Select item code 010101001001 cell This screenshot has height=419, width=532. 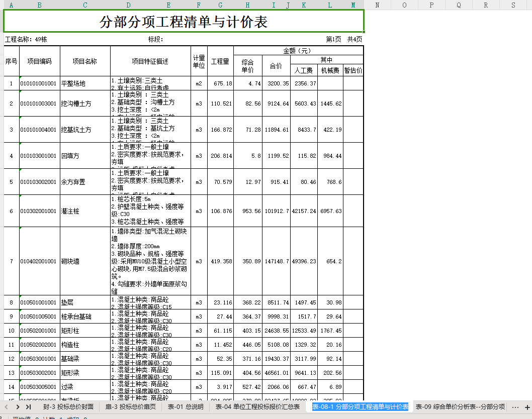(x=40, y=83)
